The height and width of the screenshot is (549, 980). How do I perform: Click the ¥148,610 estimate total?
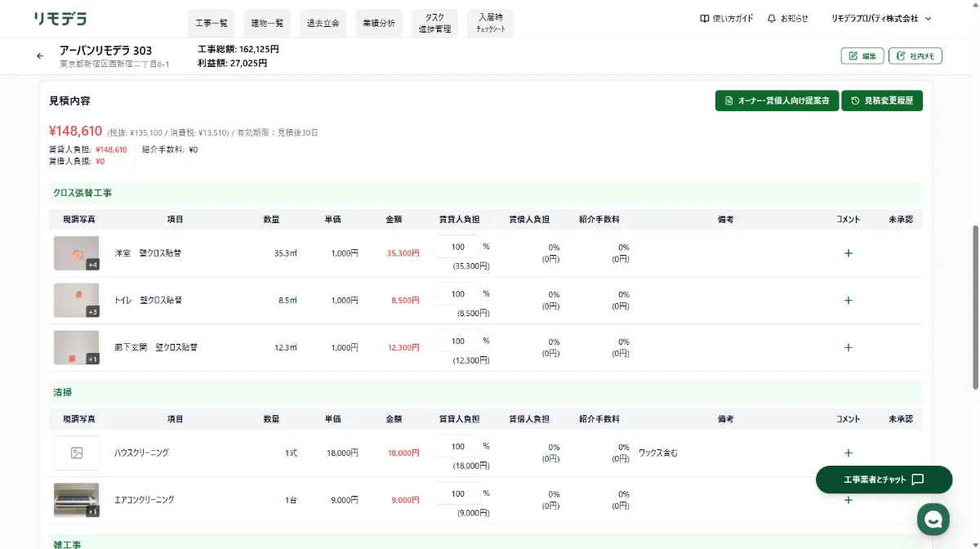pos(75,131)
